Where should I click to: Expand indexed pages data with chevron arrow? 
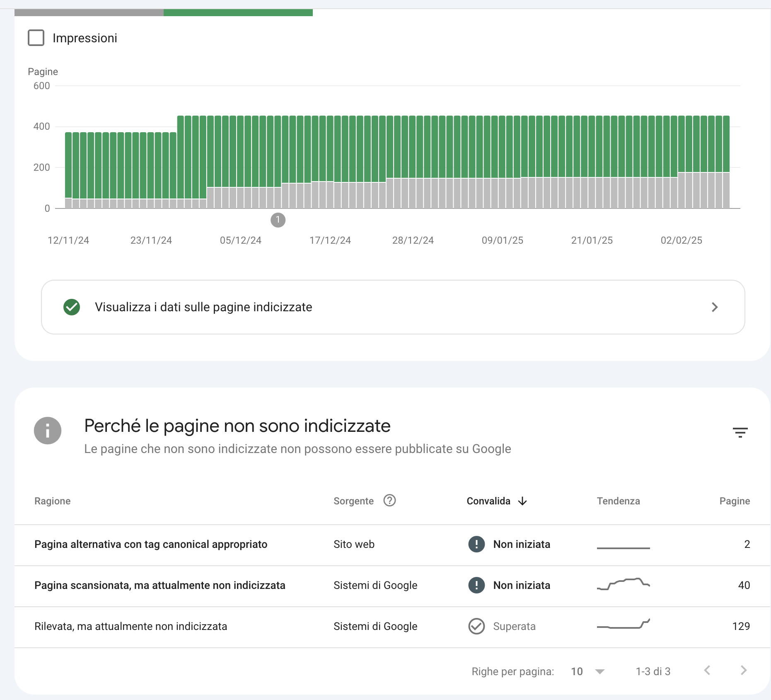coord(715,307)
